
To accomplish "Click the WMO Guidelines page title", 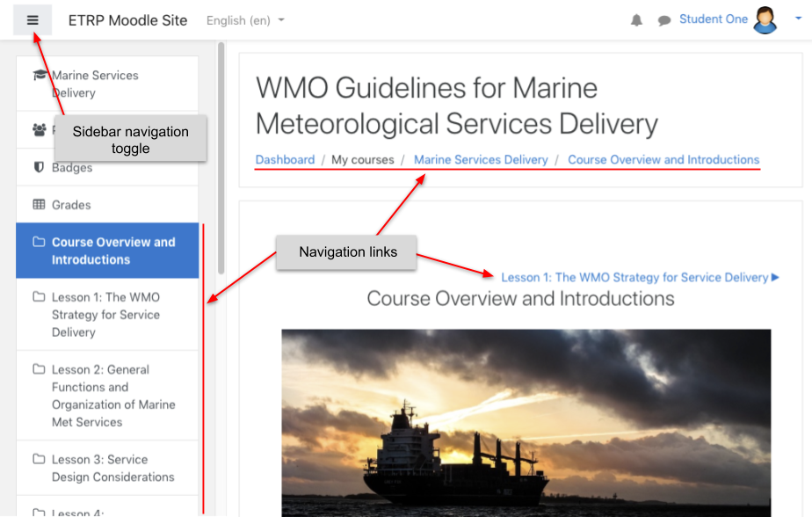I will [457, 106].
